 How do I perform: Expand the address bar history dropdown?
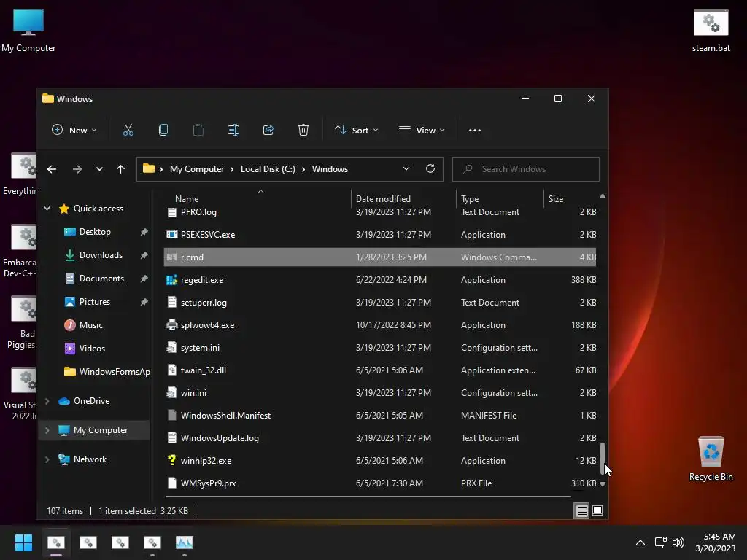406,168
